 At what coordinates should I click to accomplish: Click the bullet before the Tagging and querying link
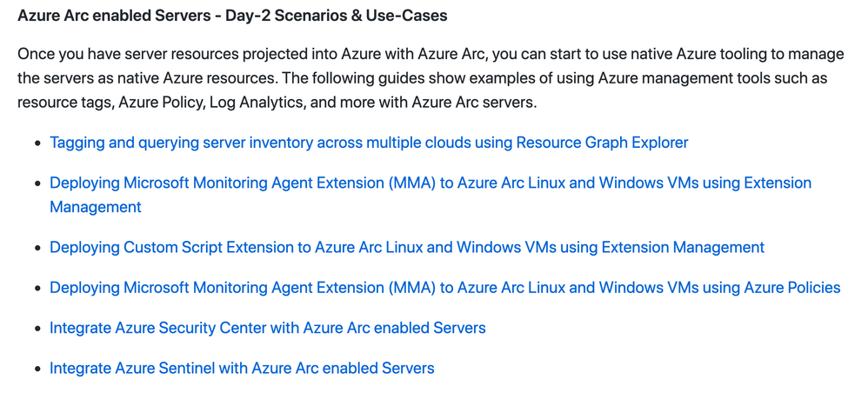(x=37, y=143)
